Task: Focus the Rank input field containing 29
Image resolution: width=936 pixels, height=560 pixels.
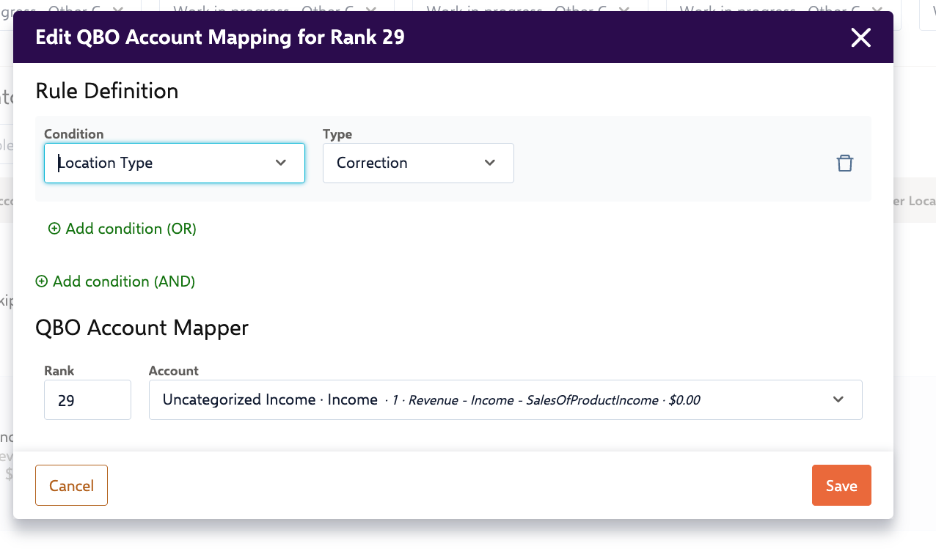Action: 87,400
